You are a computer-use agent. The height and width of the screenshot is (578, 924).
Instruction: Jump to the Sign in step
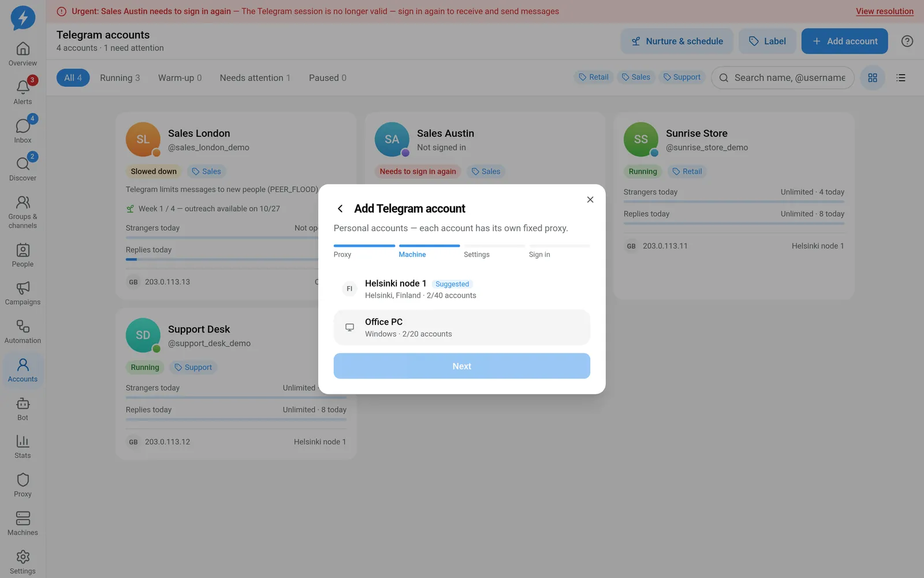(560, 251)
